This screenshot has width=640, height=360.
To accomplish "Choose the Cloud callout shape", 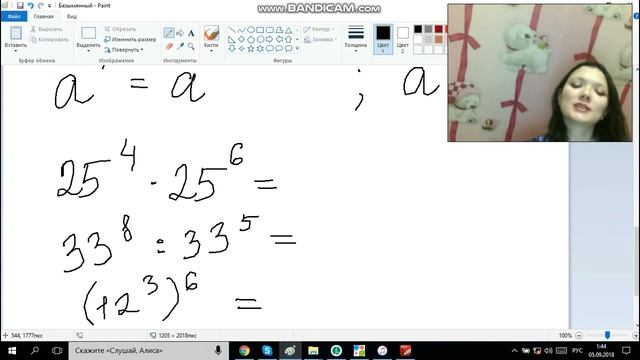I will coord(289,49).
